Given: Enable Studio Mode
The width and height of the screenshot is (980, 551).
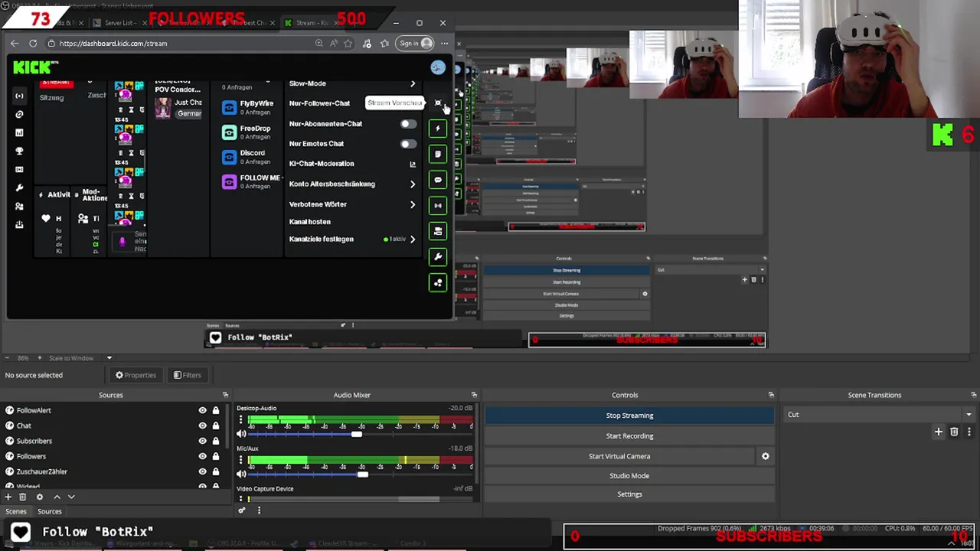Looking at the screenshot, I should [x=629, y=476].
